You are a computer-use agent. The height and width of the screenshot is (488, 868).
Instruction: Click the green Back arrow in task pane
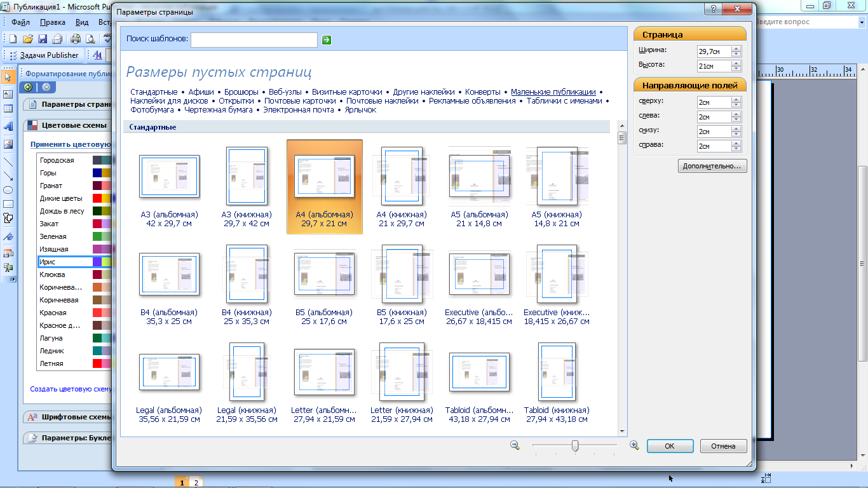coord(29,87)
